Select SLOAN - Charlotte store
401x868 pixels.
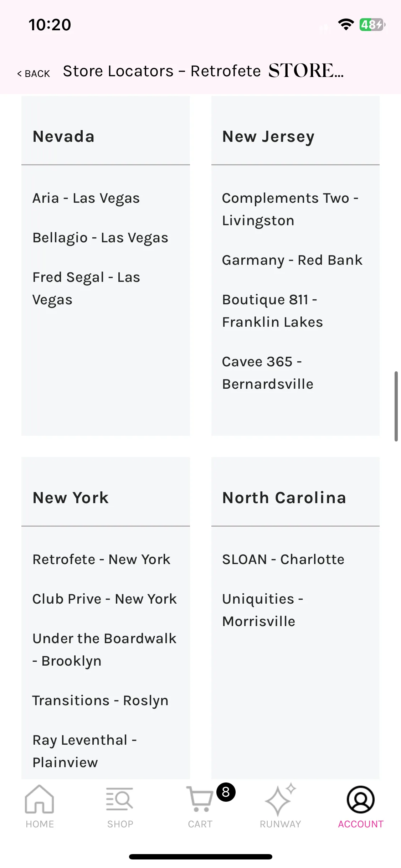coord(283,559)
